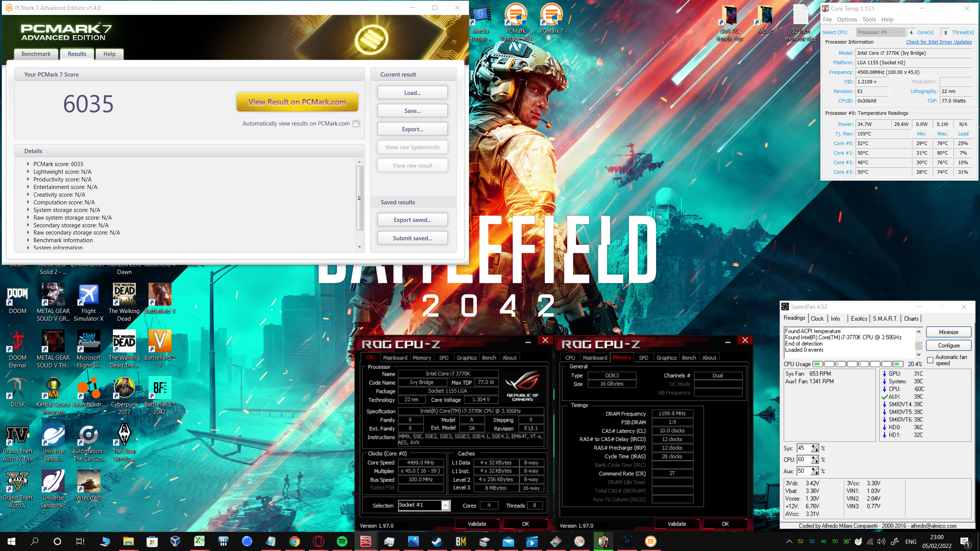Click Validate in the left CPU-Z window

(477, 523)
